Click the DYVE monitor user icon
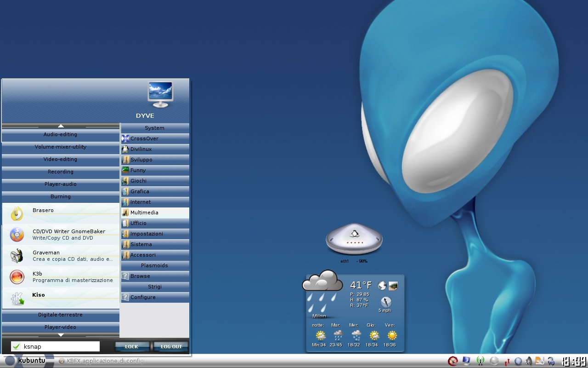Viewport: 588px width, 368px height. (160, 94)
